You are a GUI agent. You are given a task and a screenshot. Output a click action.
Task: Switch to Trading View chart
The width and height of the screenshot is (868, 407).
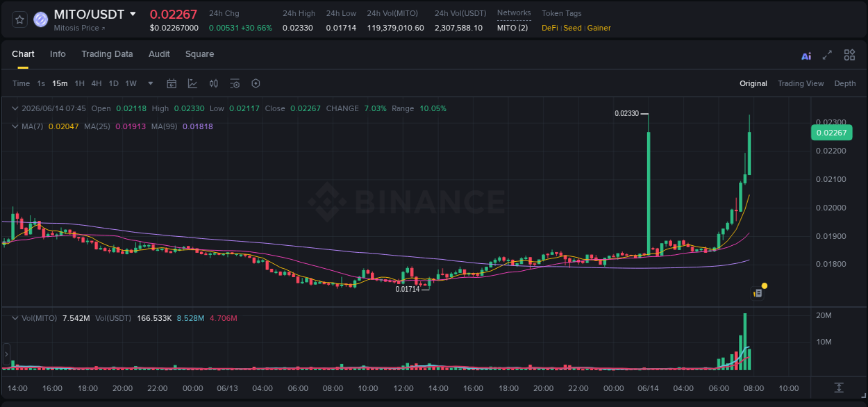(x=801, y=83)
